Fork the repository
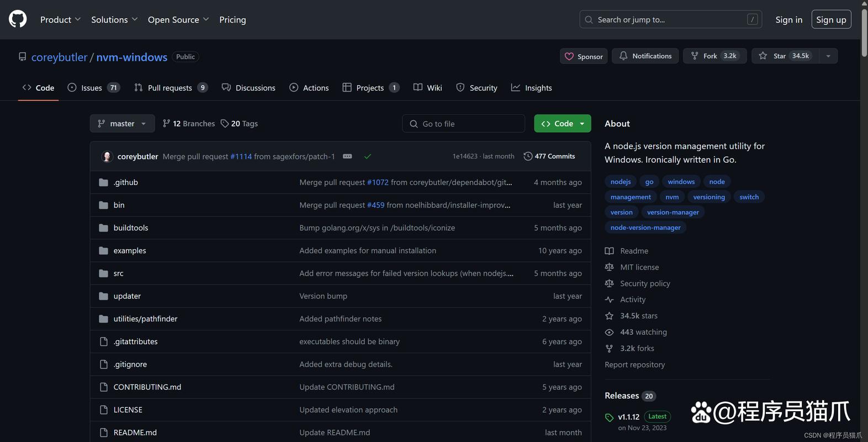The image size is (868, 442). (x=715, y=56)
